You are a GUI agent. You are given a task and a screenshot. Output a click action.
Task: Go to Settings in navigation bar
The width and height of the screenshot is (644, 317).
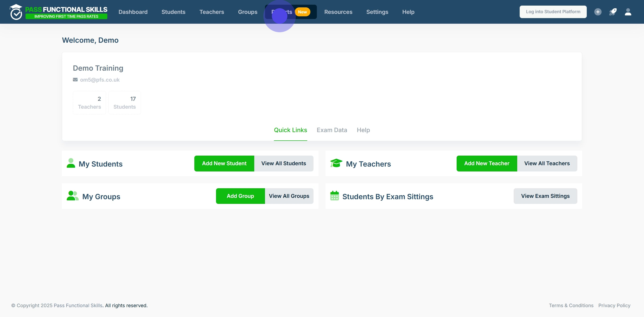[377, 12]
